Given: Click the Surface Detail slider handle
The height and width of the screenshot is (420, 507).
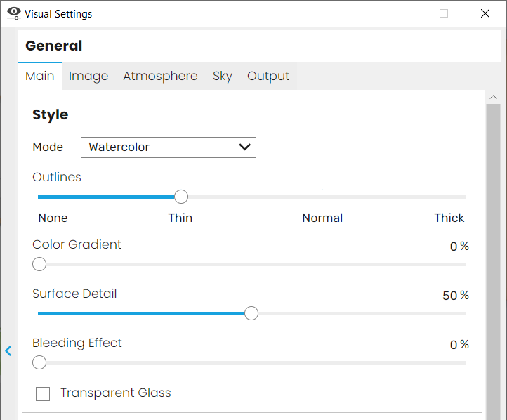Looking at the screenshot, I should [x=251, y=313].
